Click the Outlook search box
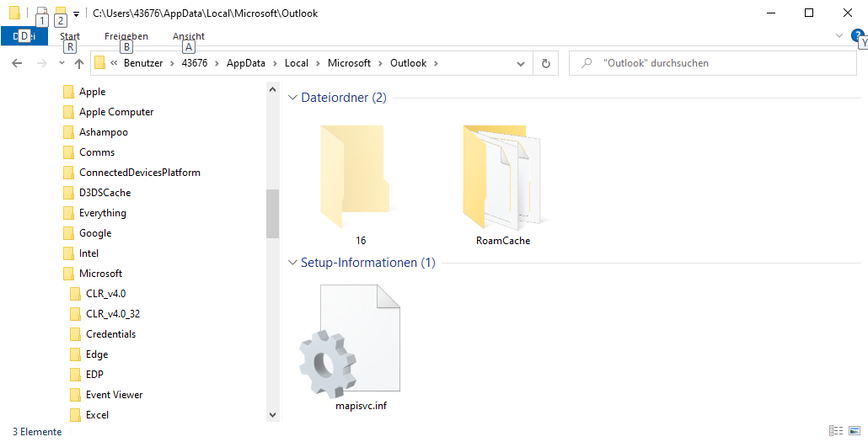 [x=716, y=63]
